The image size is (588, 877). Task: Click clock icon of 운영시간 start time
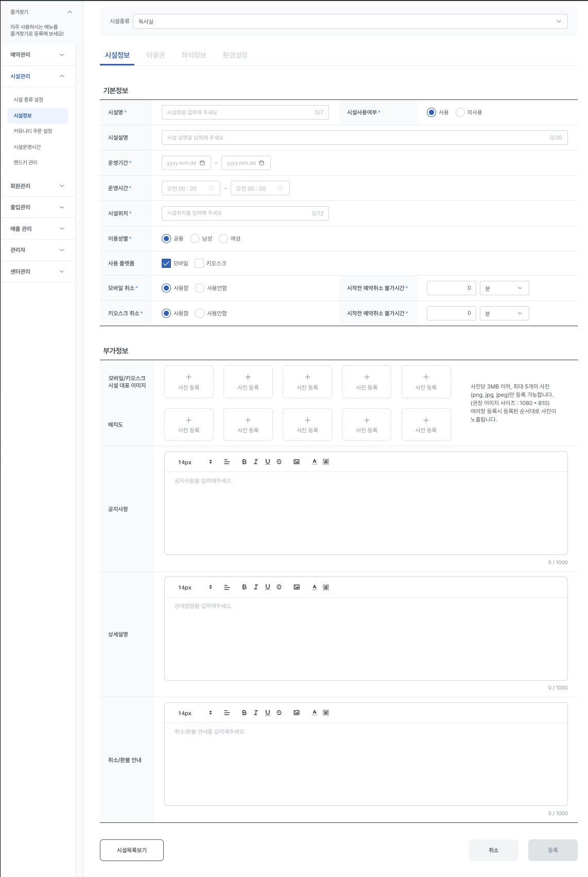tap(212, 188)
